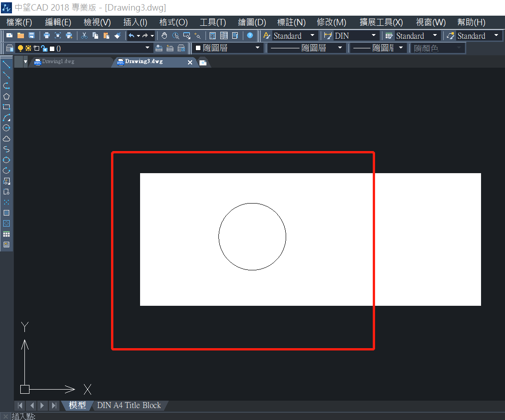Print the drawing

(x=47, y=35)
